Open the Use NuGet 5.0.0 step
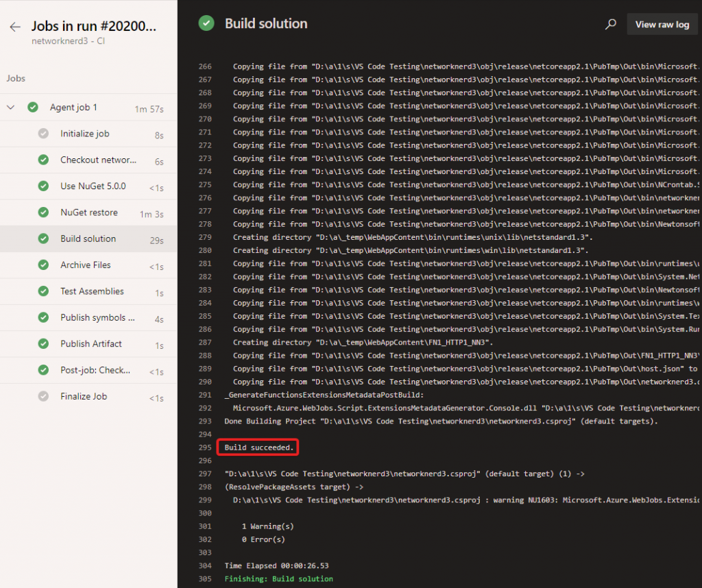The image size is (702, 588). (x=88, y=186)
